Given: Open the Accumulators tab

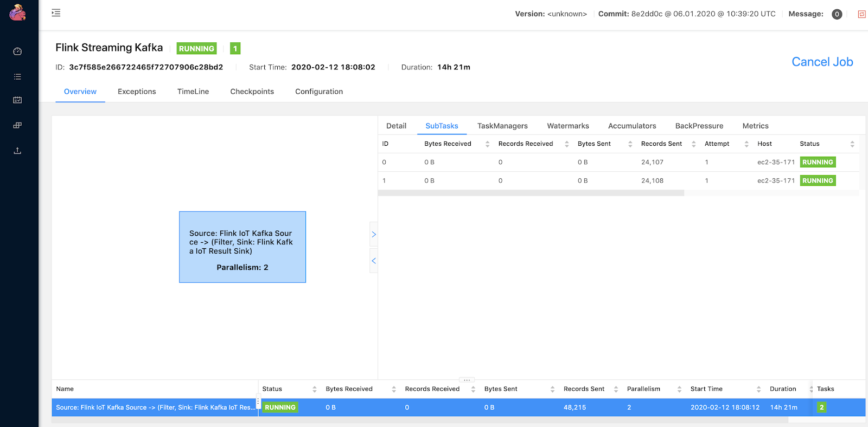Looking at the screenshot, I should click(632, 126).
